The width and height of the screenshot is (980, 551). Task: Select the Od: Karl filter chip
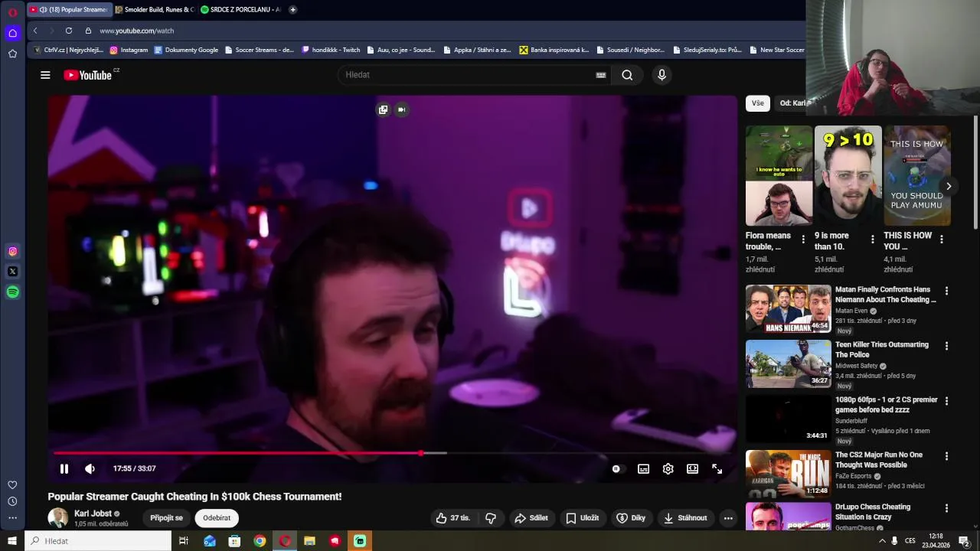[792, 103]
